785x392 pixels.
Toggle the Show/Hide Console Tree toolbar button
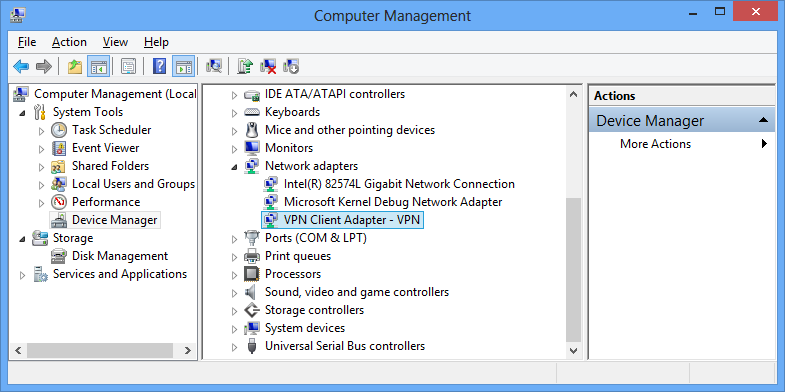(98, 66)
